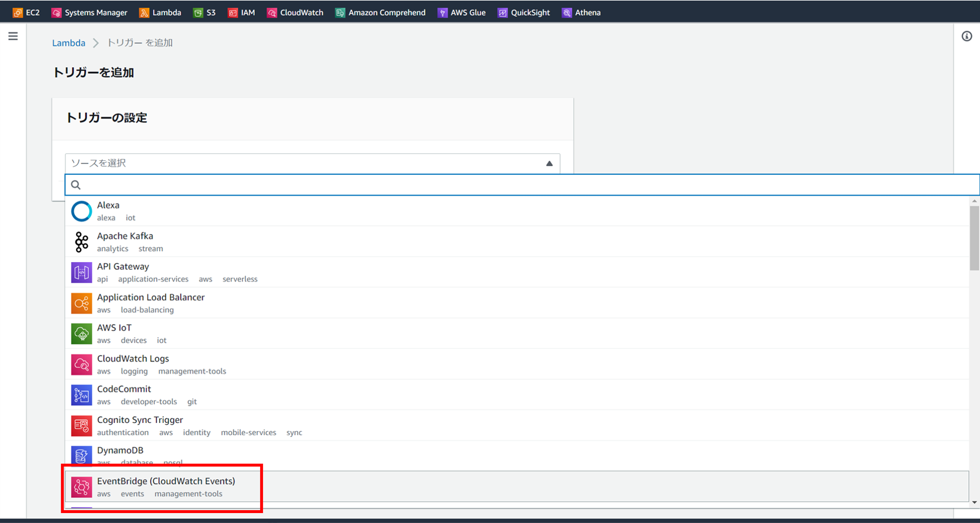Viewport: 980px width, 523px height.
Task: Open the S3 shortcut
Action: tap(205, 12)
